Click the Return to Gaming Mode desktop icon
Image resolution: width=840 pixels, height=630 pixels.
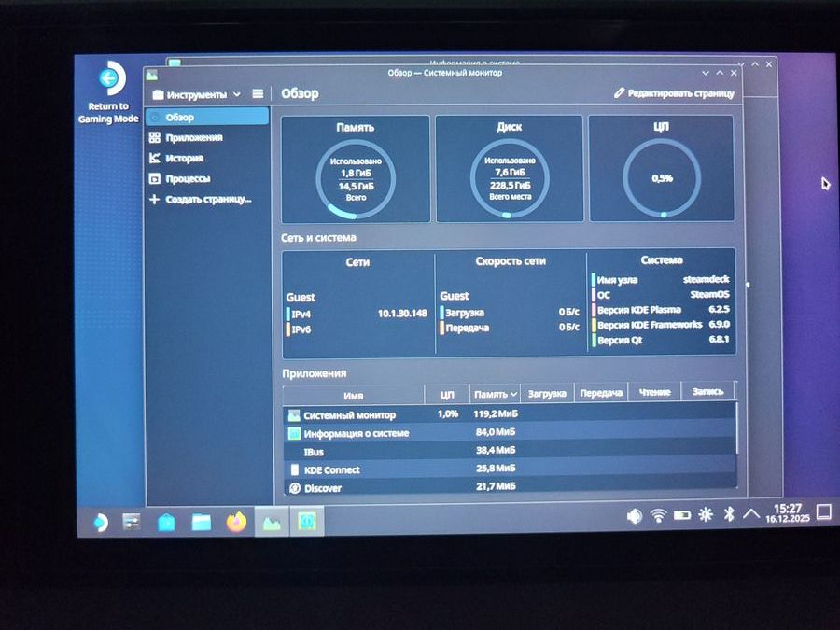tap(109, 93)
